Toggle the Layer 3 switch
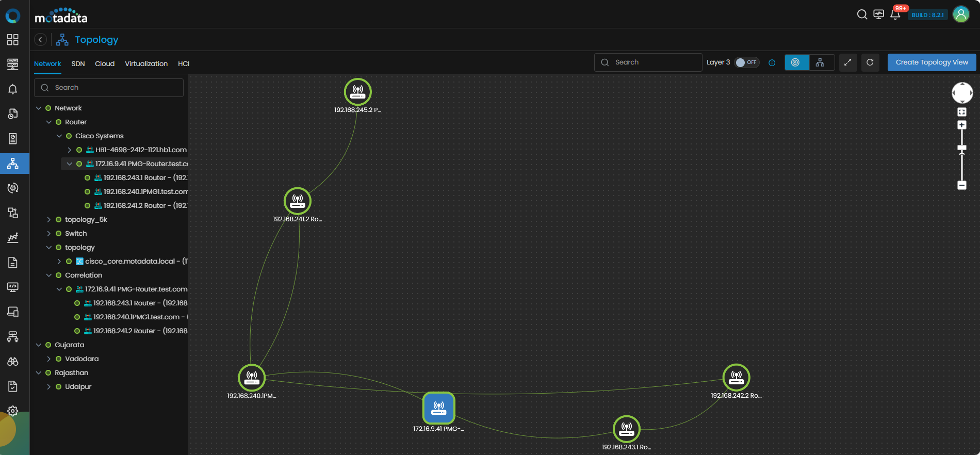Image resolution: width=980 pixels, height=455 pixels. point(747,62)
